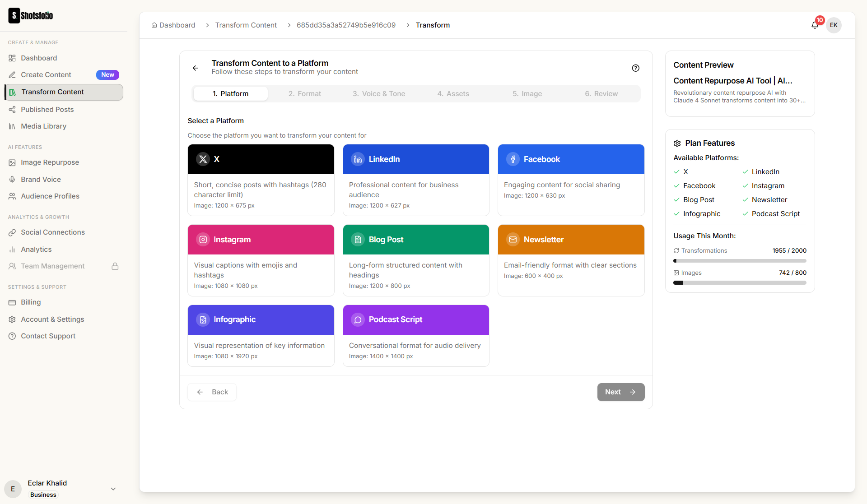Open the Content Repurpose AI Tool preview title
This screenshot has height=504, width=867.
(x=733, y=81)
